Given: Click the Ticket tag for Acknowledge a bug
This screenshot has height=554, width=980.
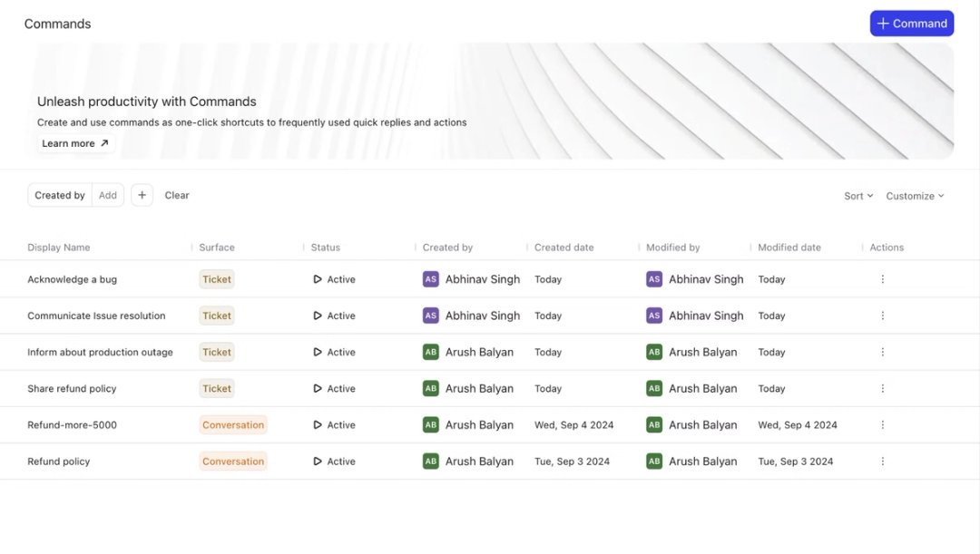Looking at the screenshot, I should click(216, 279).
